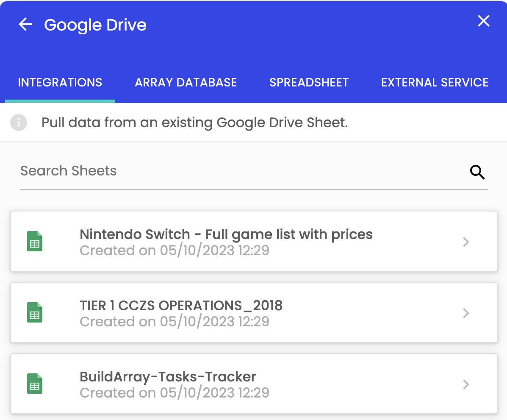Image resolution: width=507 pixels, height=420 pixels.
Task: Switch to External Service tab
Action: (435, 83)
